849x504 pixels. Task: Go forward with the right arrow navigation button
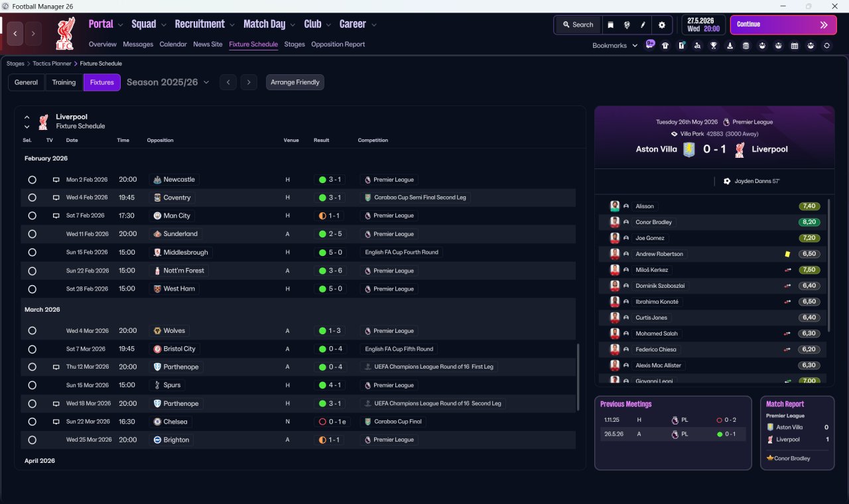pyautogui.click(x=33, y=33)
